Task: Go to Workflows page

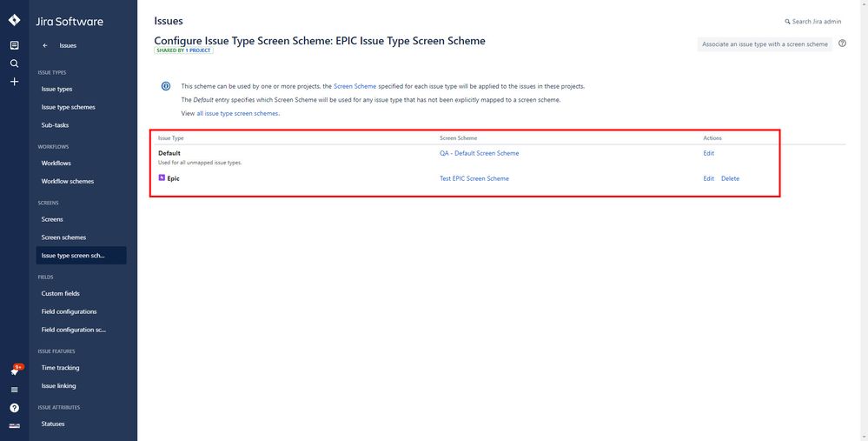Action: tap(56, 163)
